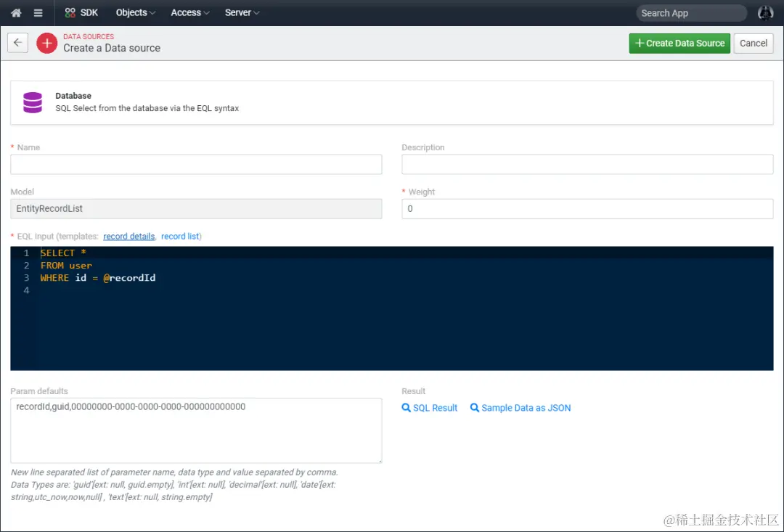Click into the Name input field

point(196,165)
